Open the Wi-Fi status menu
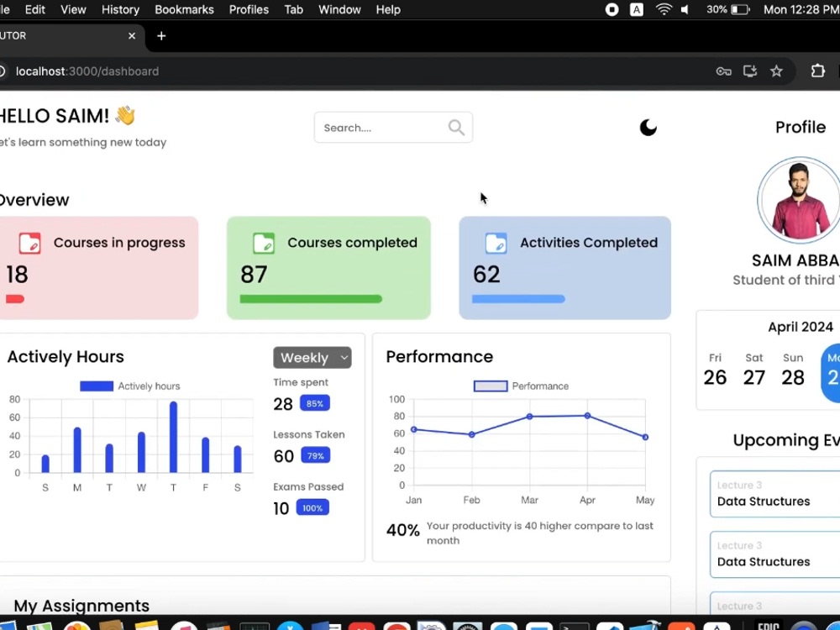The image size is (840, 630). click(664, 9)
